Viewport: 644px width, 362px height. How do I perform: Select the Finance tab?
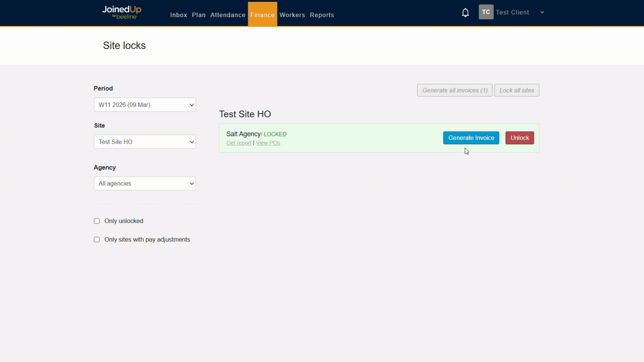coord(262,15)
